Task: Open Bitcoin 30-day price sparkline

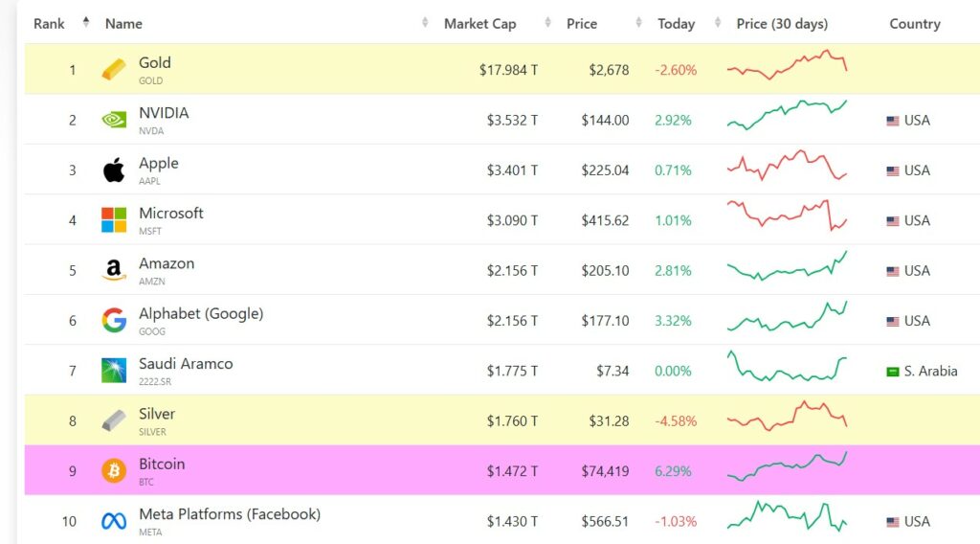Action: click(787, 466)
